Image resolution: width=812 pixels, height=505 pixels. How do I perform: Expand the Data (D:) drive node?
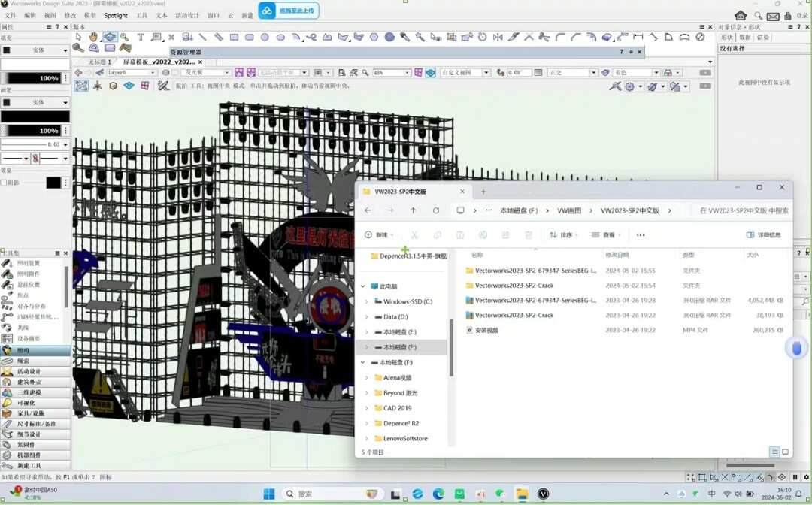[367, 317]
